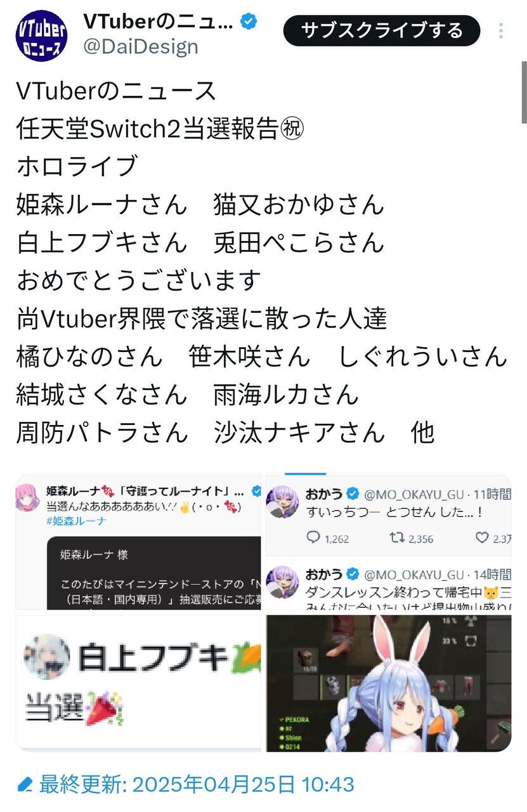The height and width of the screenshot is (812, 527).
Task: Click the retweet icon showing 2,356
Action: point(398,539)
